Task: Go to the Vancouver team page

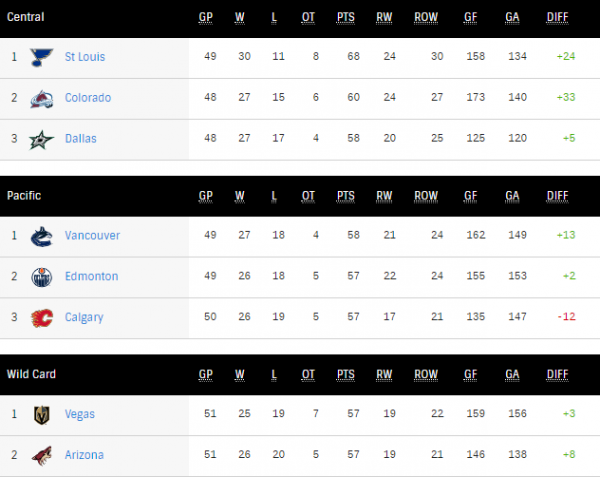Action: (91, 236)
